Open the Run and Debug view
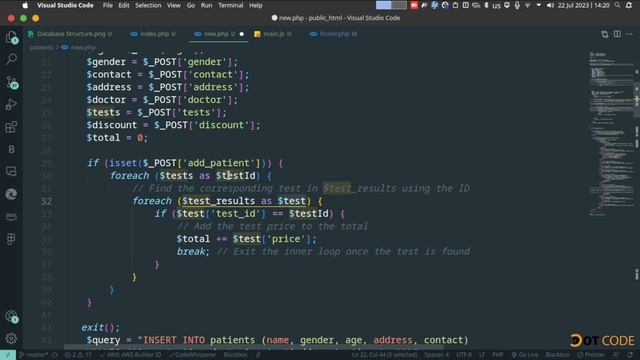 pyautogui.click(x=11, y=104)
